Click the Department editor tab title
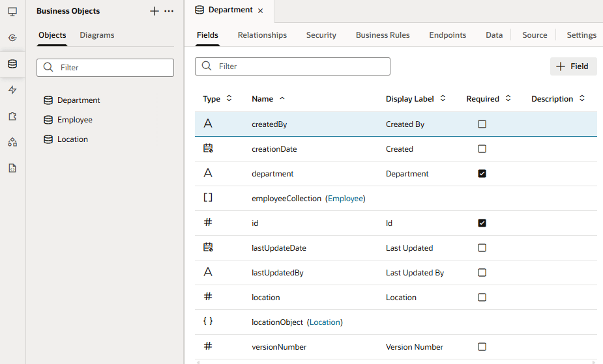Screen dimensions: 603x364 [x=230, y=10]
